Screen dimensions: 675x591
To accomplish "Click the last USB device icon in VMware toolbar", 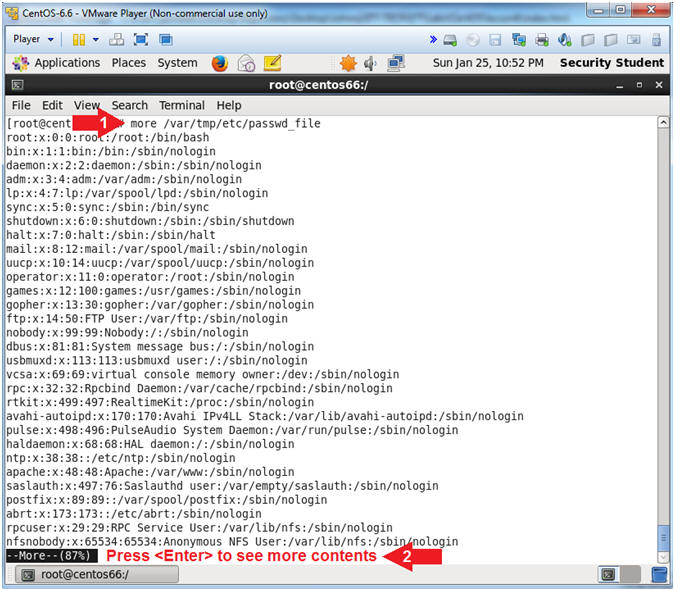I will pos(656,40).
